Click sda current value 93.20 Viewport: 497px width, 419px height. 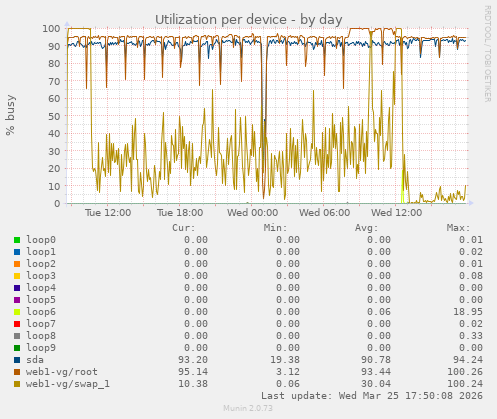coord(193,360)
